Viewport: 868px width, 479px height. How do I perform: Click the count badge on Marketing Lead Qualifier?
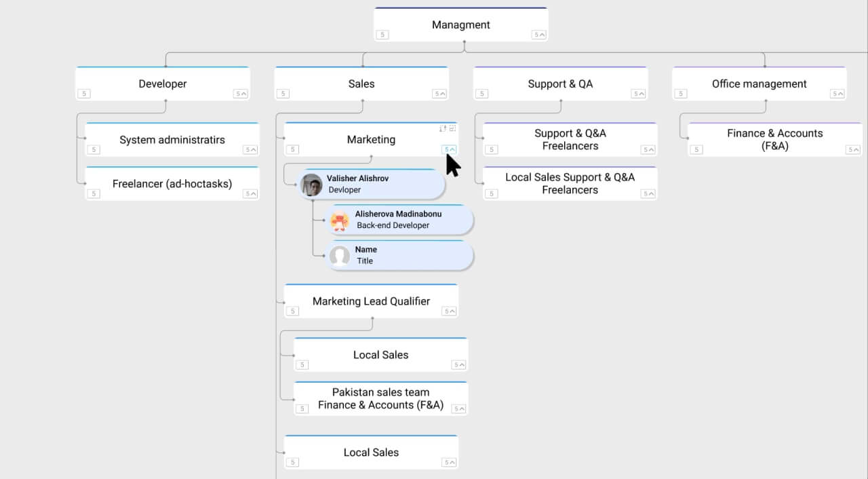[x=292, y=311]
